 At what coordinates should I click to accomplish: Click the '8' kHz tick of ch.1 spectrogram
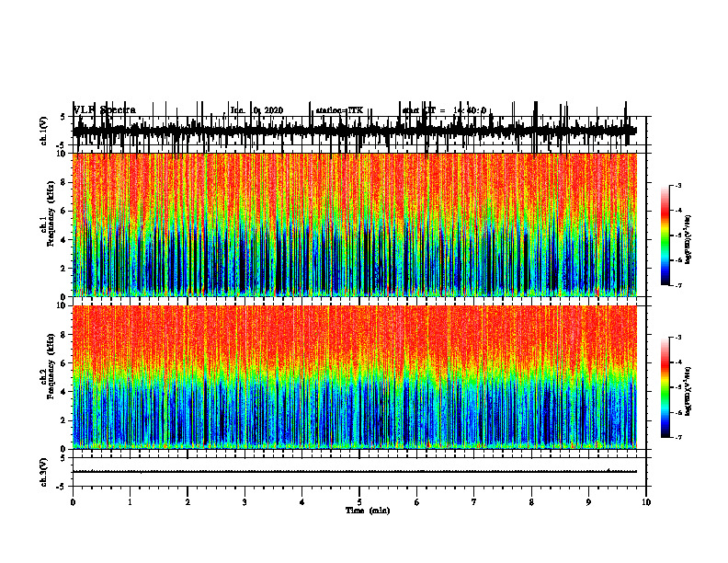point(64,182)
